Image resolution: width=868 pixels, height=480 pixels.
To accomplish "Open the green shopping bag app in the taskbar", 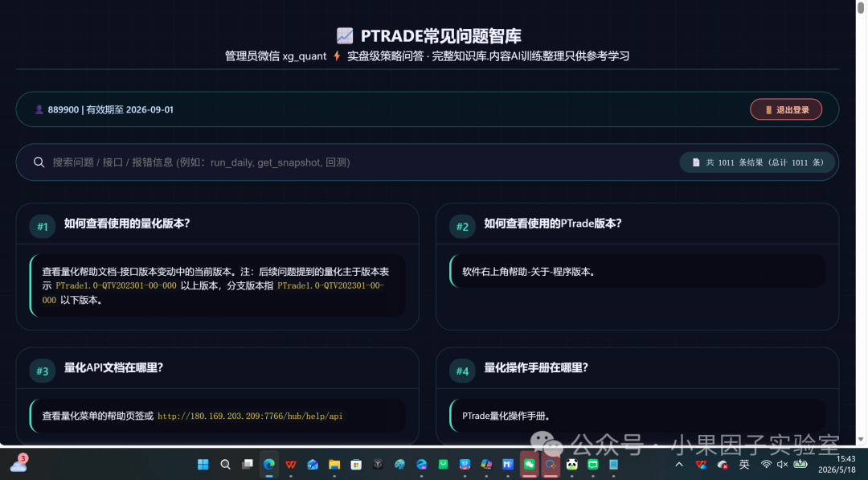I will (x=443, y=465).
